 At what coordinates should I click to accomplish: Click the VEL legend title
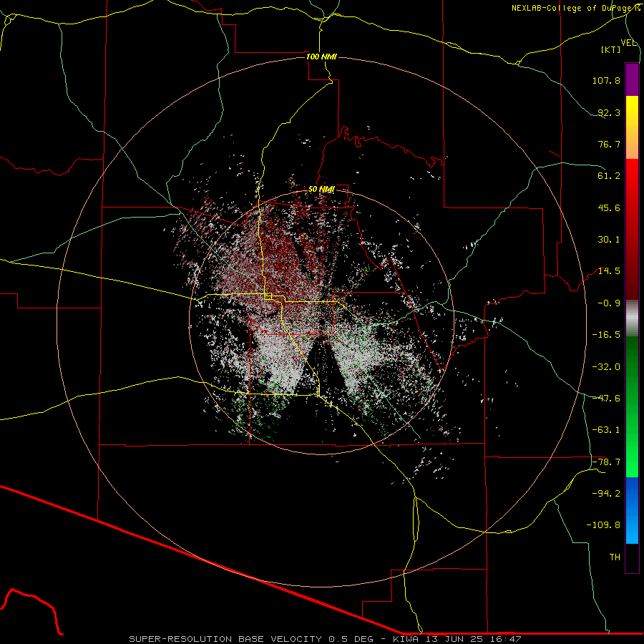point(629,43)
